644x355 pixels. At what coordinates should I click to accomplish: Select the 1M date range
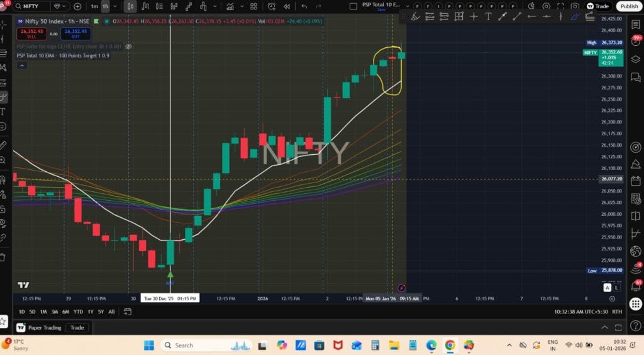pyautogui.click(x=43, y=312)
